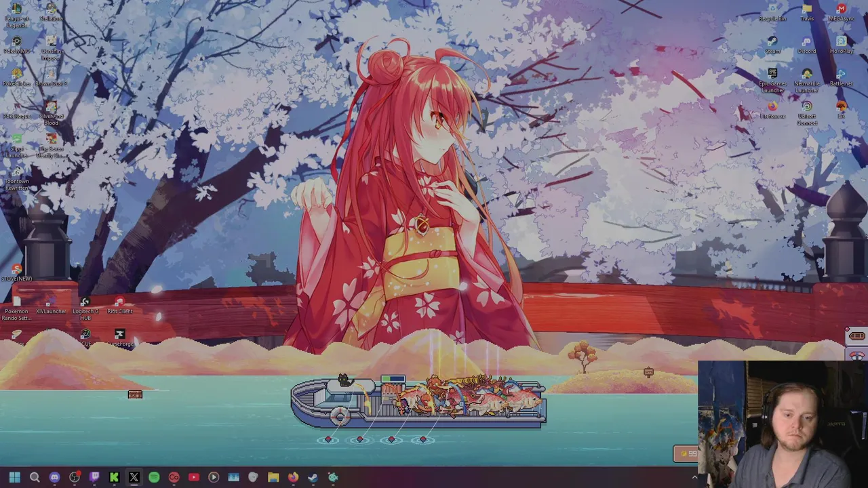
Task: Switch to X app on taskbar
Action: pos(134,477)
